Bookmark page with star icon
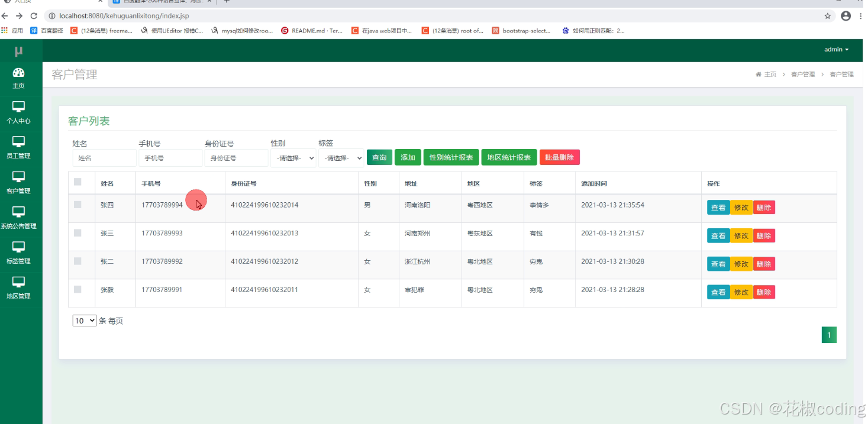 [828, 16]
